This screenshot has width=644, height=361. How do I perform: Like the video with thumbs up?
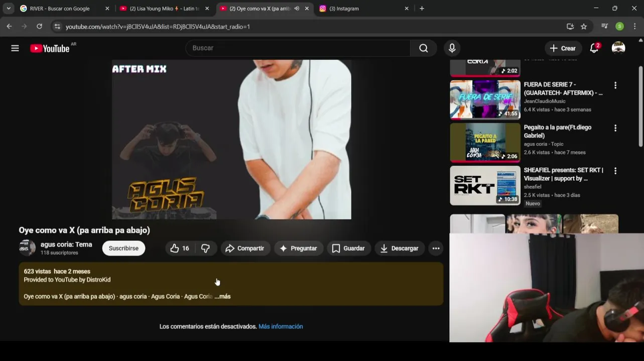tap(180, 248)
